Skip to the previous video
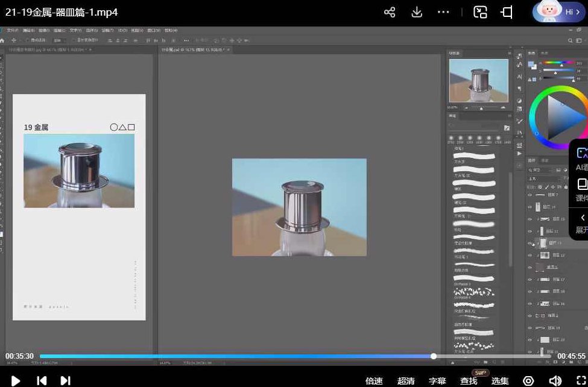Image resolution: width=588 pixels, height=387 pixels. click(42, 380)
